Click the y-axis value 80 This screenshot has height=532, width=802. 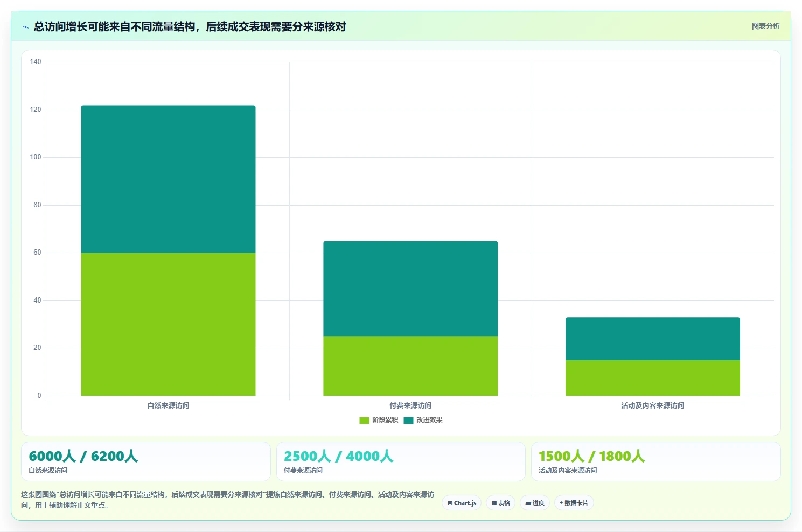[37, 205]
